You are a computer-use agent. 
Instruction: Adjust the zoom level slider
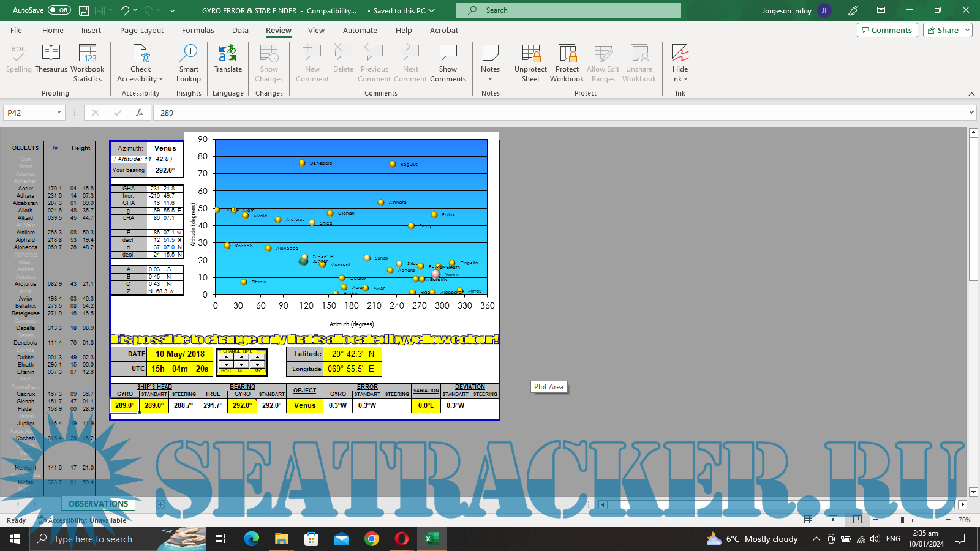coord(902,520)
